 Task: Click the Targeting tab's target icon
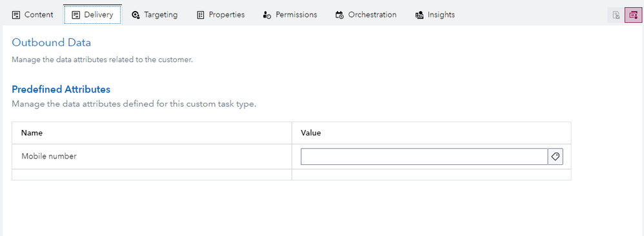point(136,15)
